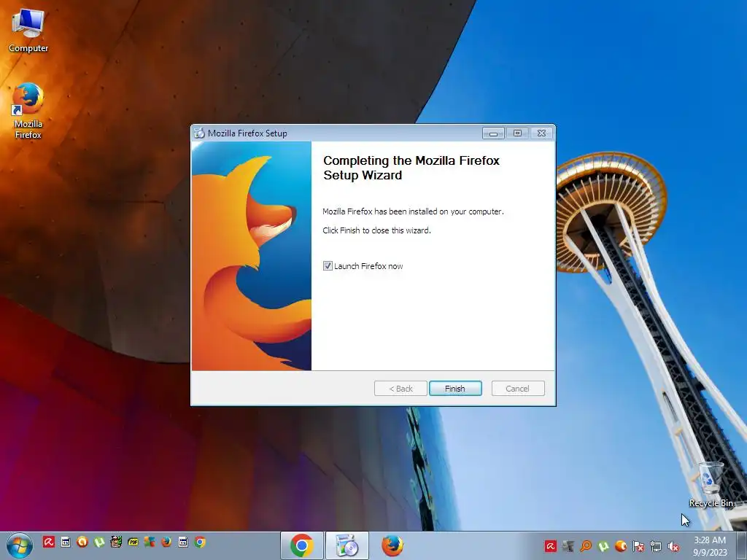The image size is (747, 560).
Task: Click the muted volume speaker tray icon
Action: click(x=673, y=546)
